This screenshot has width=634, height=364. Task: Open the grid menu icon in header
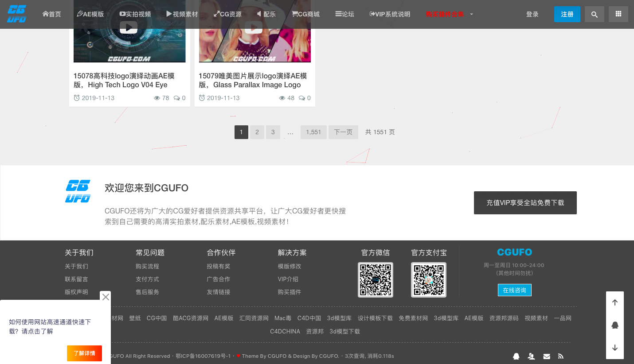tap(618, 14)
